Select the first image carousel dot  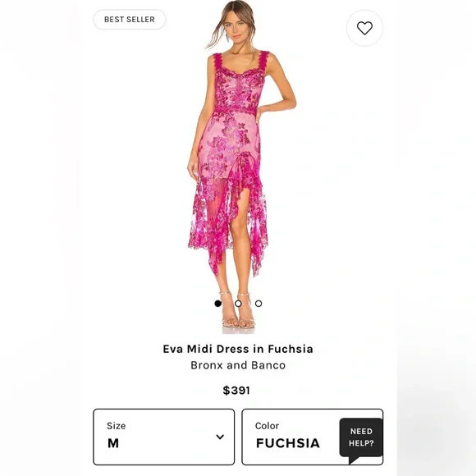click(x=217, y=304)
